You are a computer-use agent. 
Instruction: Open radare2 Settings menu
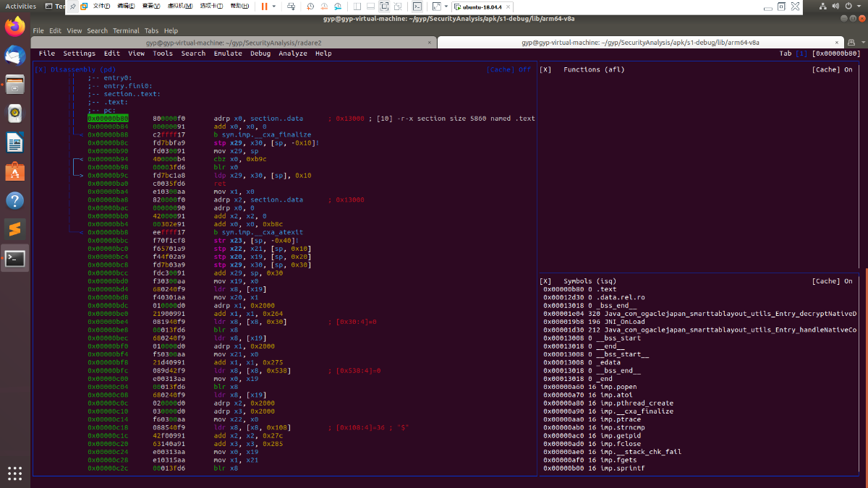[x=79, y=53]
